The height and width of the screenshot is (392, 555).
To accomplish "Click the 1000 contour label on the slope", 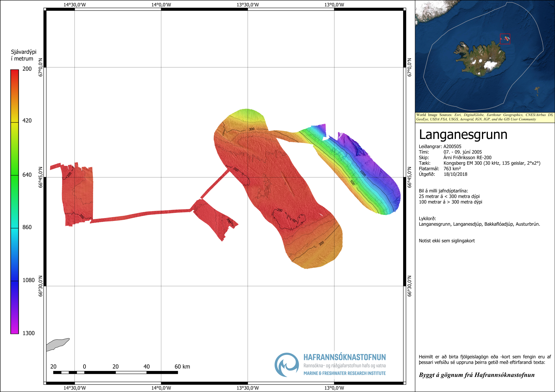I will (x=363, y=173).
